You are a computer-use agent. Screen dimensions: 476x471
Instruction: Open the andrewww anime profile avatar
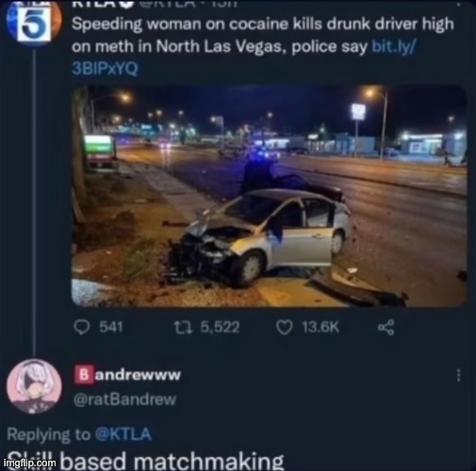coord(34,386)
